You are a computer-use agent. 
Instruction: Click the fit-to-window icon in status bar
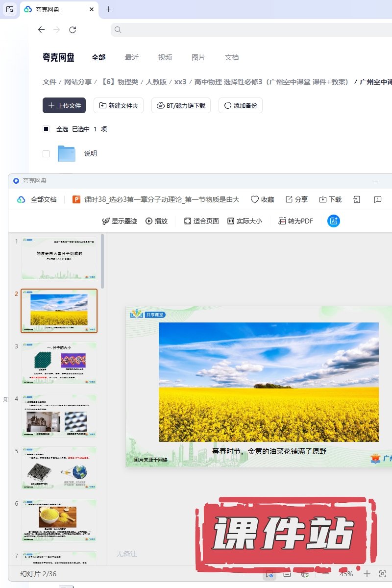tap(383, 574)
